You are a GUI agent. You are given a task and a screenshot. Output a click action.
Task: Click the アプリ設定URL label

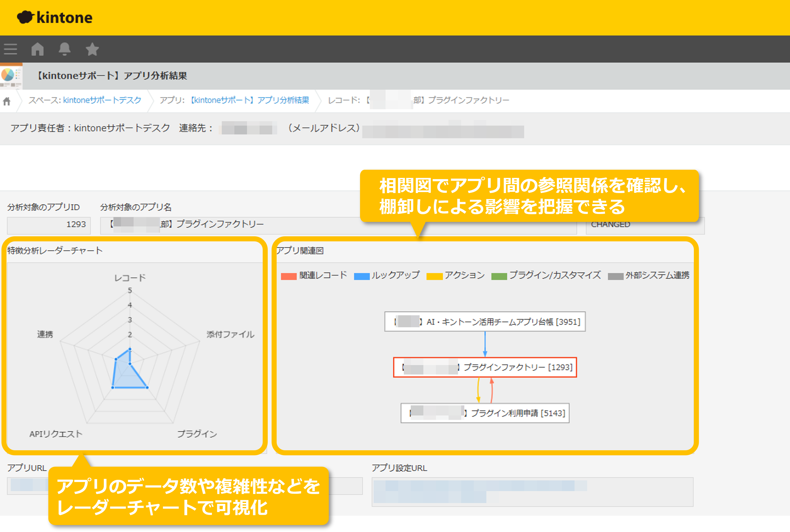(400, 468)
